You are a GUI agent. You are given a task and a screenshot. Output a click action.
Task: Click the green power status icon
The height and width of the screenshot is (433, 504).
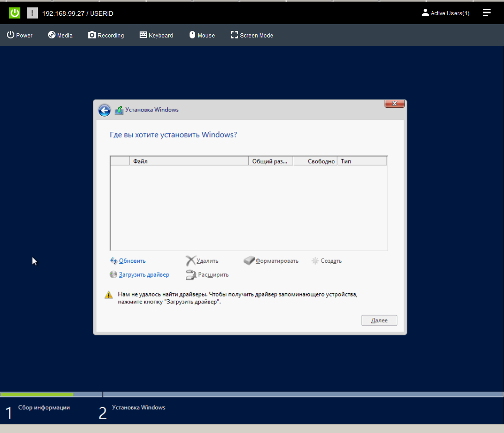point(15,13)
